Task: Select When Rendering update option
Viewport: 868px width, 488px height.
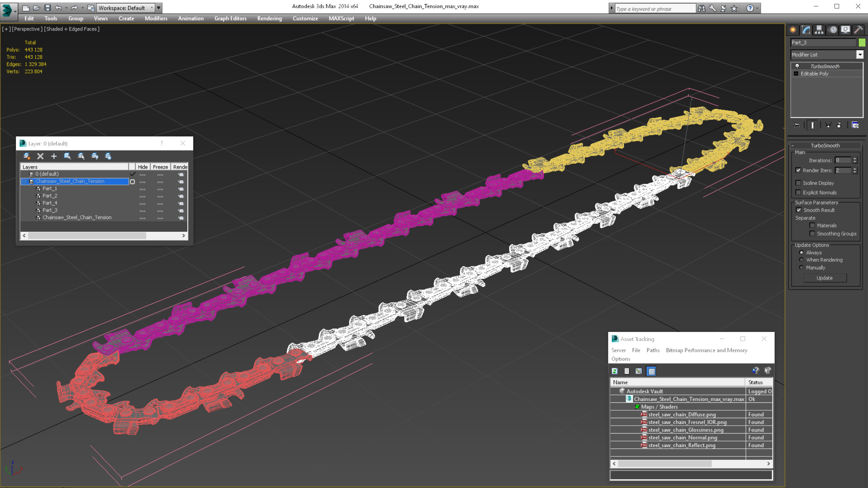Action: [x=801, y=260]
